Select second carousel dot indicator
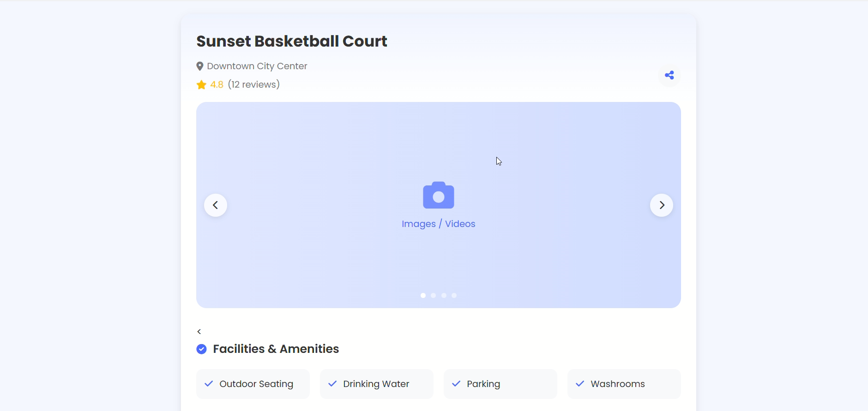 click(433, 296)
